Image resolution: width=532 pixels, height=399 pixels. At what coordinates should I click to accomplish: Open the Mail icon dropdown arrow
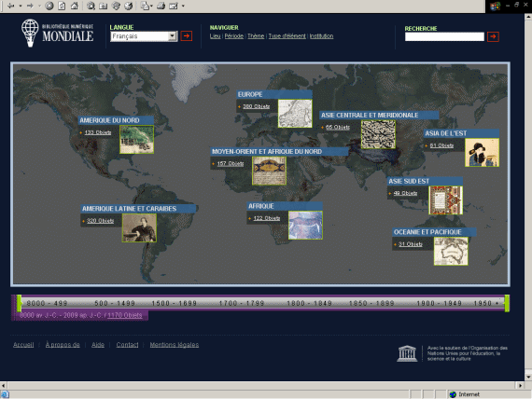[x=151, y=6]
